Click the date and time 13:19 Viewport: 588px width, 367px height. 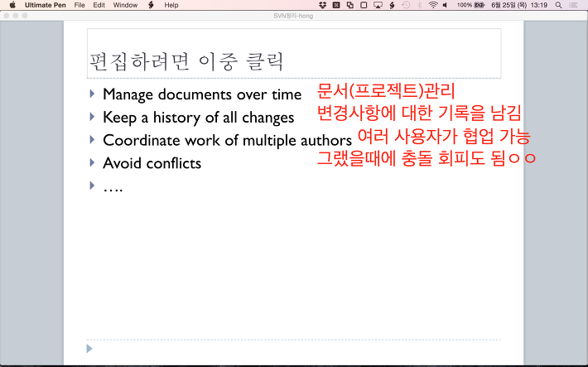519,5
